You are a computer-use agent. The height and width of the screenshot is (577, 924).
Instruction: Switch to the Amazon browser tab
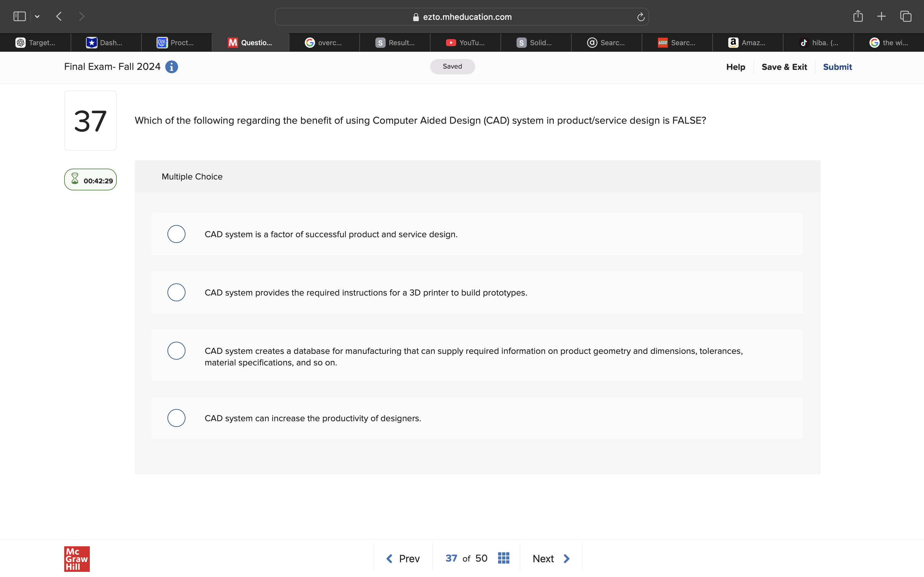coord(747,43)
